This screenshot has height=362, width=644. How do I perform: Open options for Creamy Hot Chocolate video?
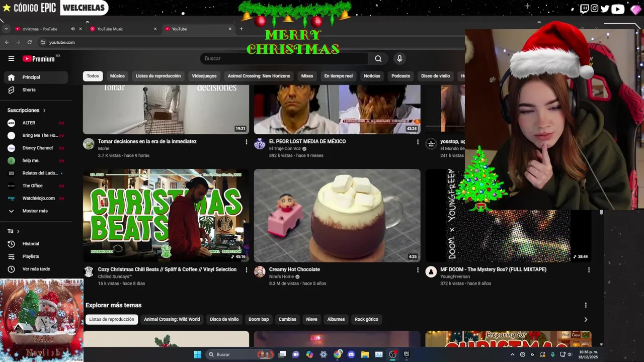click(417, 270)
